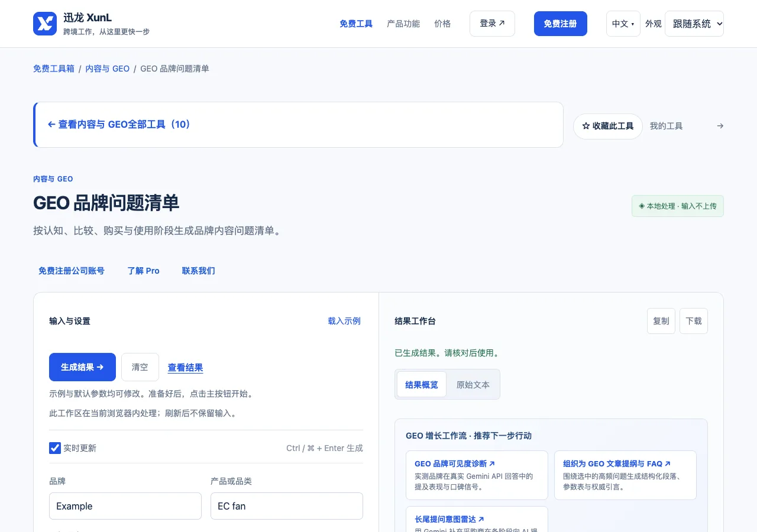
Task: Click the XunL logo icon
Action: pos(45,24)
